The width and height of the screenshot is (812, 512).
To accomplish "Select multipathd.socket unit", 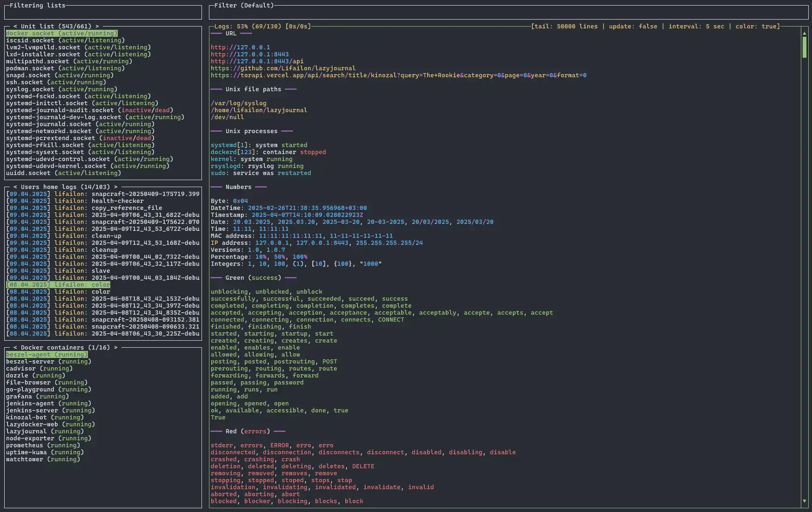I will click(x=69, y=61).
